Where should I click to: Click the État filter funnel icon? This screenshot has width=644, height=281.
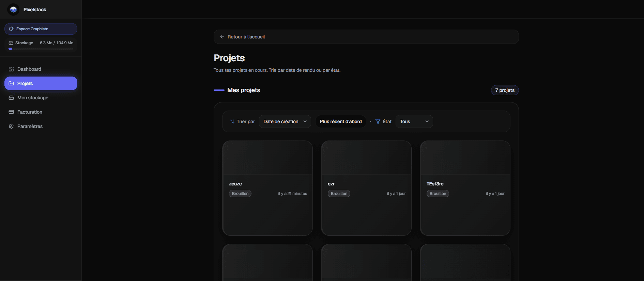(x=378, y=121)
